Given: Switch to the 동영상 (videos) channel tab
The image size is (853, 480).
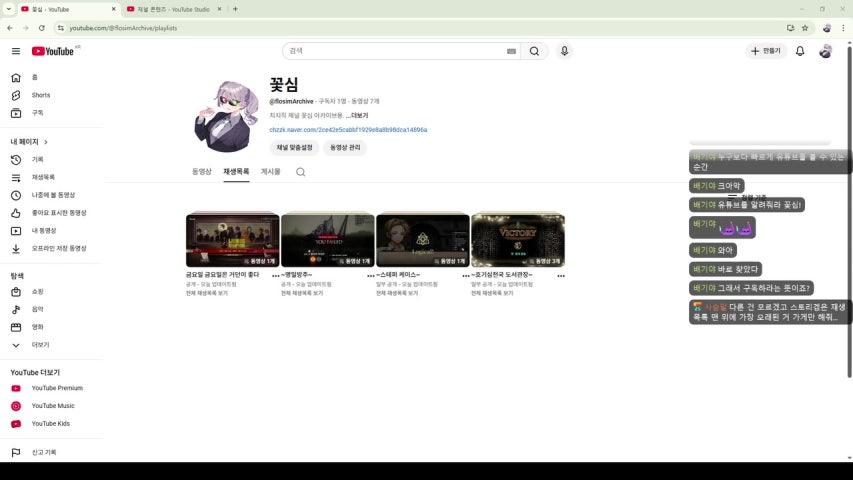Looking at the screenshot, I should pos(201,172).
